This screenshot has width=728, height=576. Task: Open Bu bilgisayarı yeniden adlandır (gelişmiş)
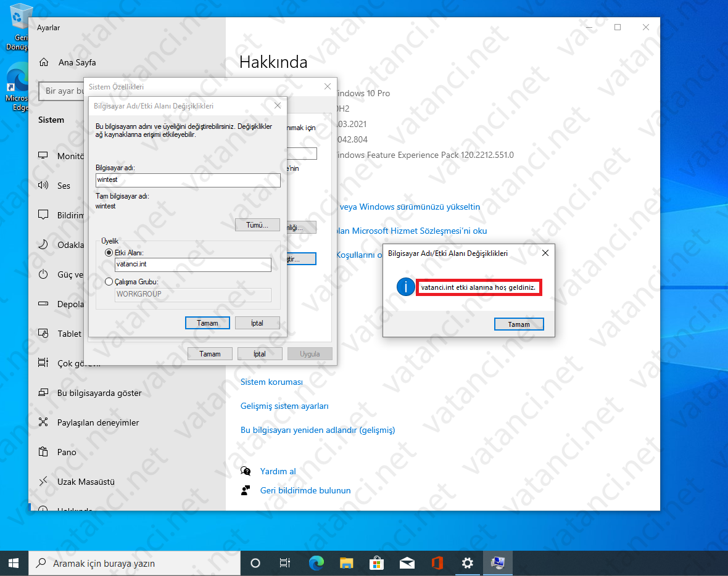pos(318,430)
